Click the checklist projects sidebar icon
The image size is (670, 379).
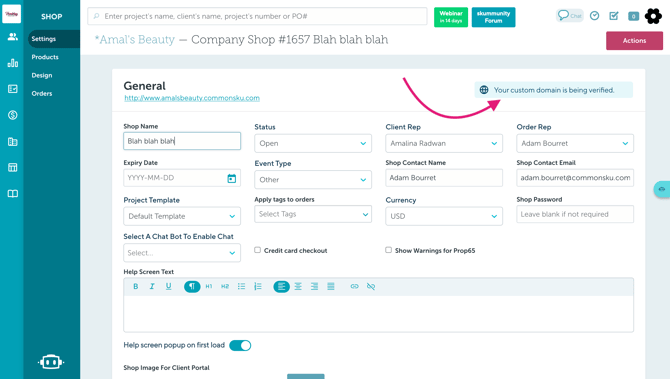(12, 89)
